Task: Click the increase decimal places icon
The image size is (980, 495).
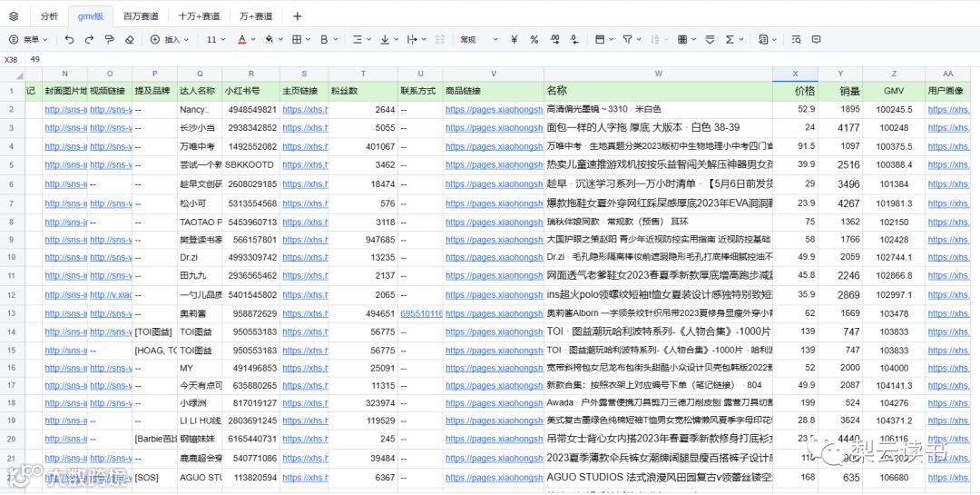Action: [x=554, y=39]
